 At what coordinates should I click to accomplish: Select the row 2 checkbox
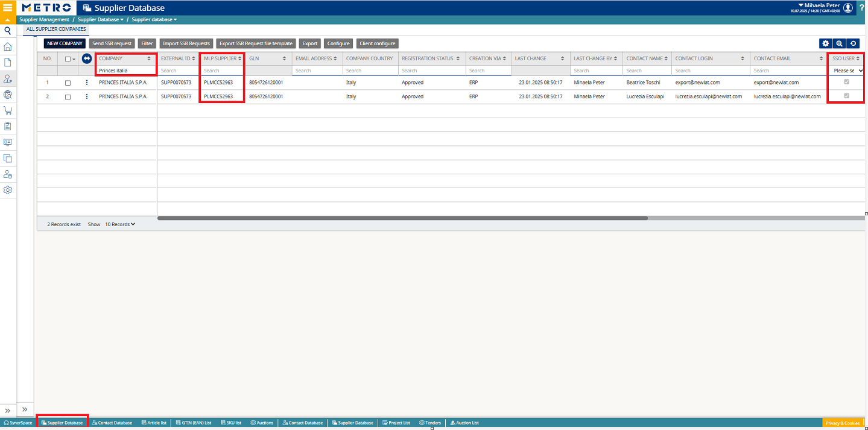(68, 96)
